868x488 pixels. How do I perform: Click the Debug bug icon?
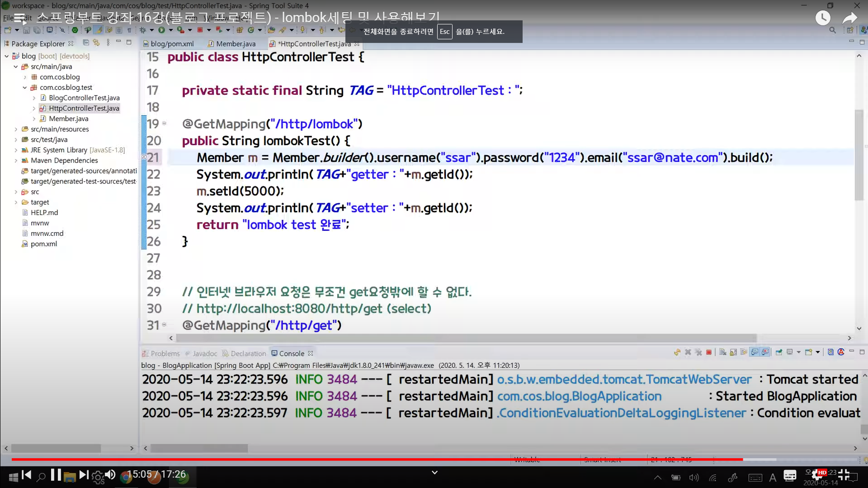tap(142, 30)
